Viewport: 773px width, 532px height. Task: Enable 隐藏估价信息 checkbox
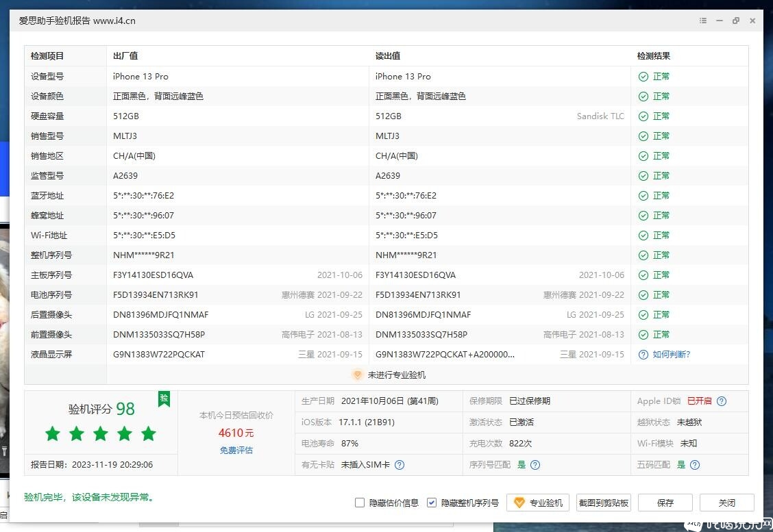pyautogui.click(x=359, y=503)
